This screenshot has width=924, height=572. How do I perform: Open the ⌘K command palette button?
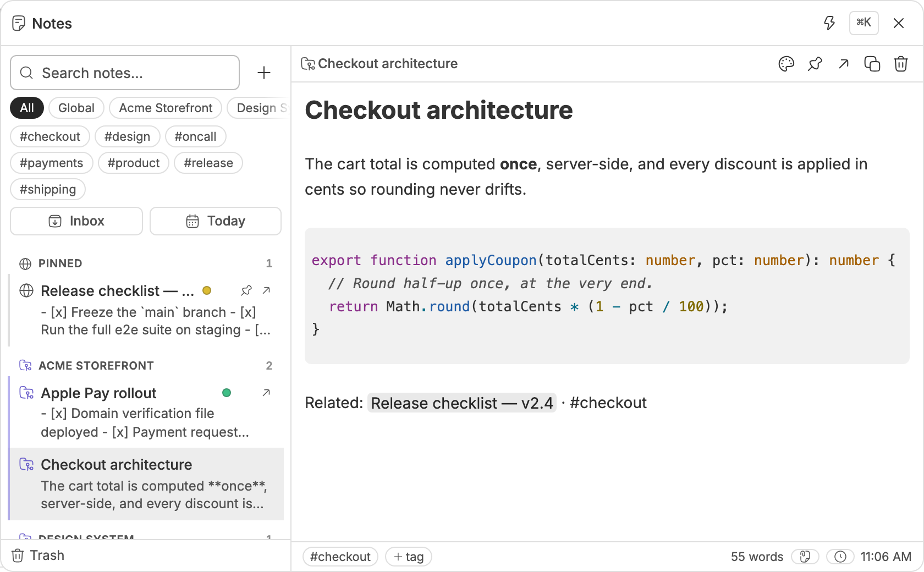pos(864,23)
